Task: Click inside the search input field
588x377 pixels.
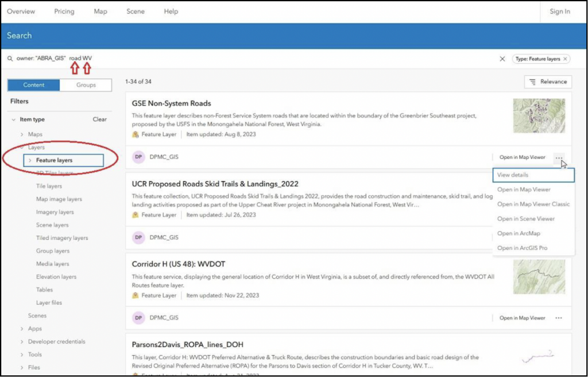Action: tap(287, 59)
